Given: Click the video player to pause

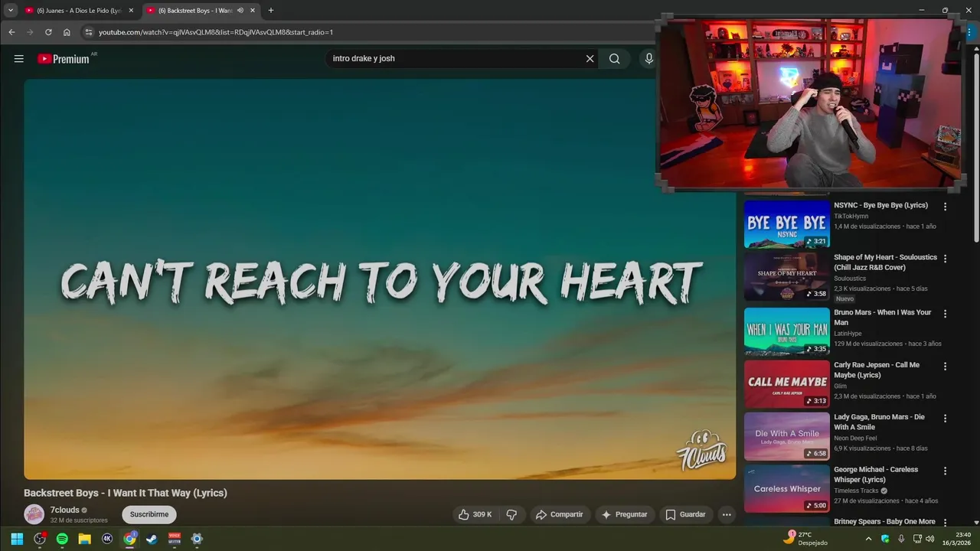Looking at the screenshot, I should coord(380,279).
